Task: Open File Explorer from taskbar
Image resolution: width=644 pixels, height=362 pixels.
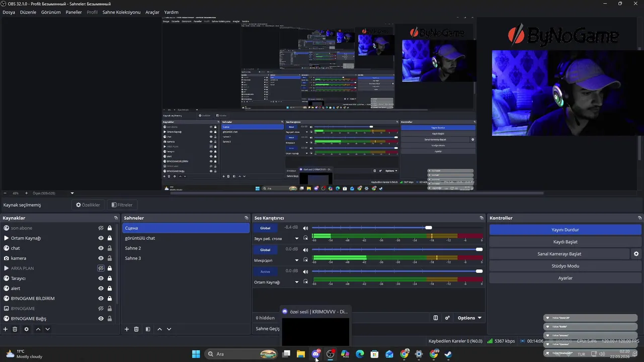Action: click(301, 354)
